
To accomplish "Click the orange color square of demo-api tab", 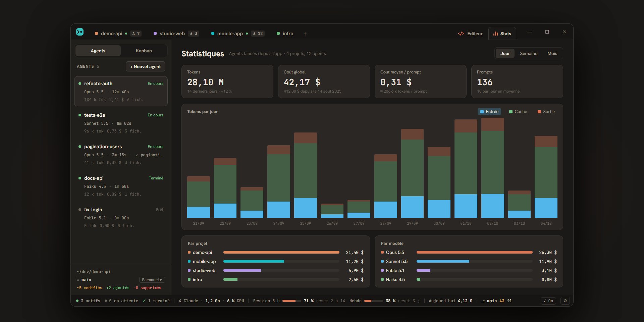I will (x=97, y=34).
